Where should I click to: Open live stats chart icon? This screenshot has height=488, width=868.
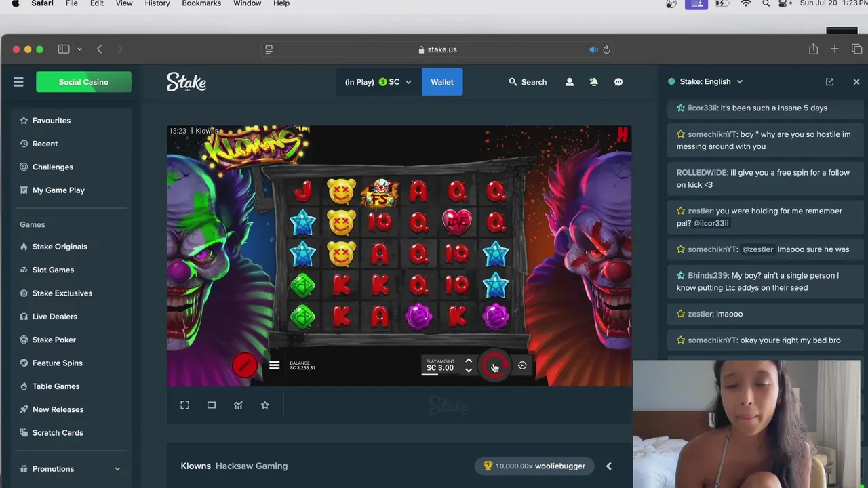pyautogui.click(x=238, y=405)
